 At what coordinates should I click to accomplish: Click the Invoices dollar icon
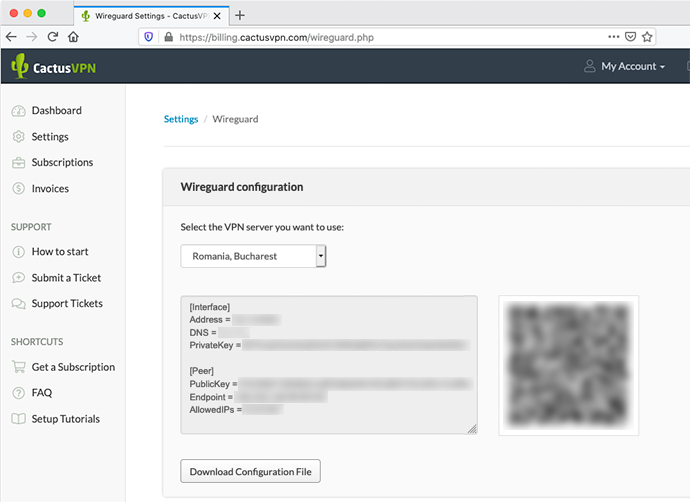(x=18, y=189)
